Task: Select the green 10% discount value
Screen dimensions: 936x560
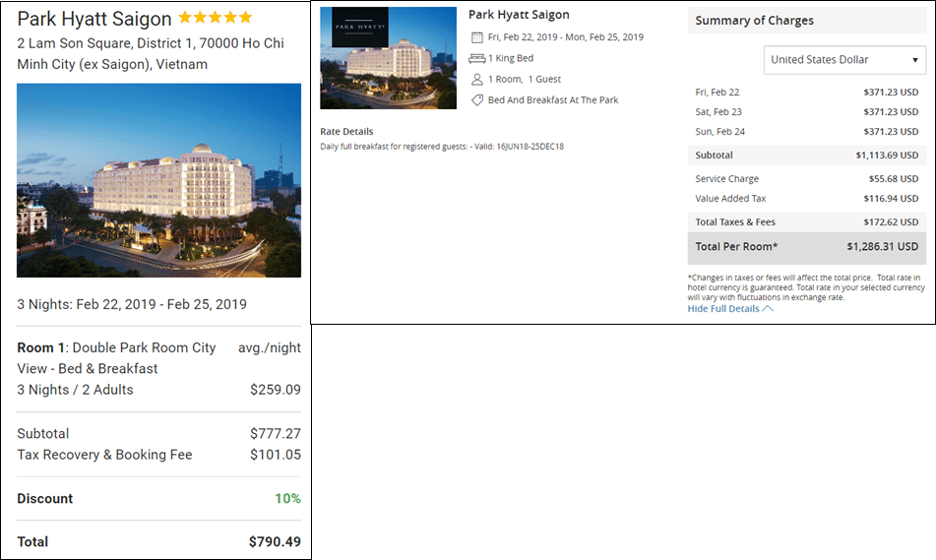Action: [x=287, y=499]
